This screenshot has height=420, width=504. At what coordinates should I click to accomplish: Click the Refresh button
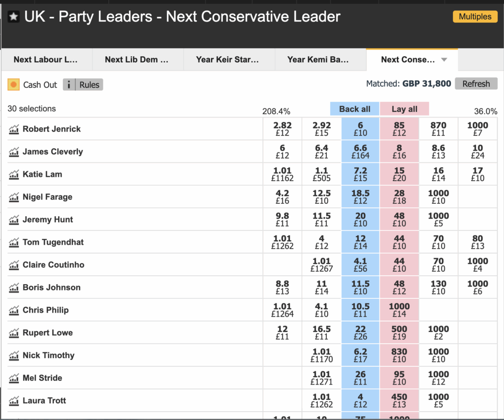[x=476, y=84]
